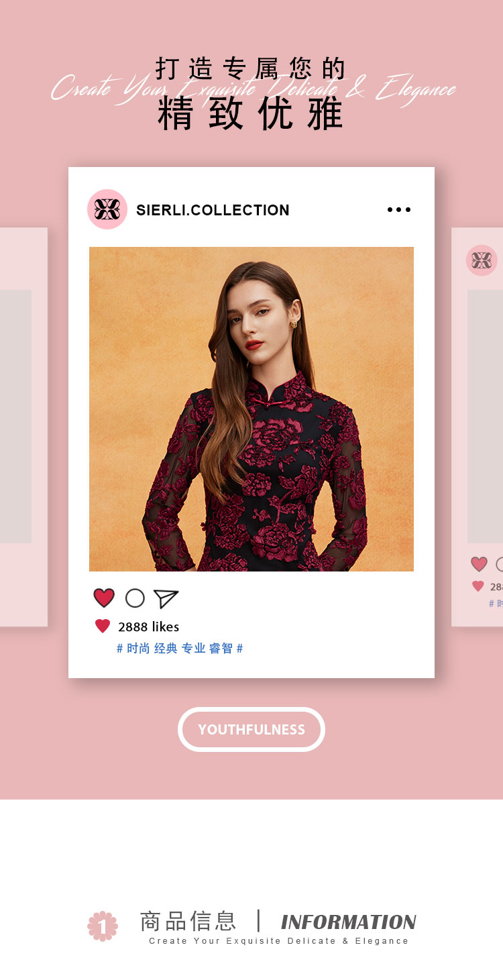Open the blue hashtag caption 时尚 经典
The height and width of the screenshot is (980, 503).
(180, 648)
